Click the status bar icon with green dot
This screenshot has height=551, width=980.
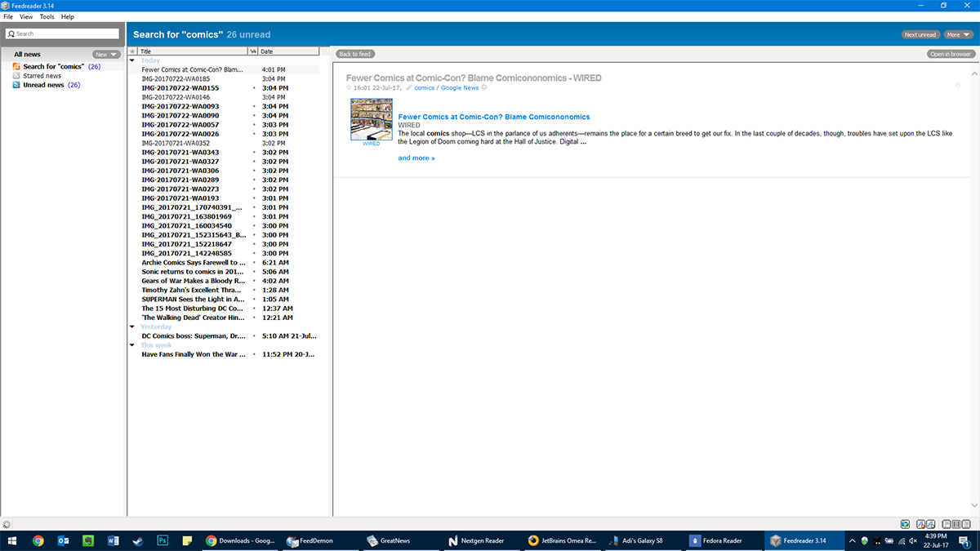[x=930, y=524]
